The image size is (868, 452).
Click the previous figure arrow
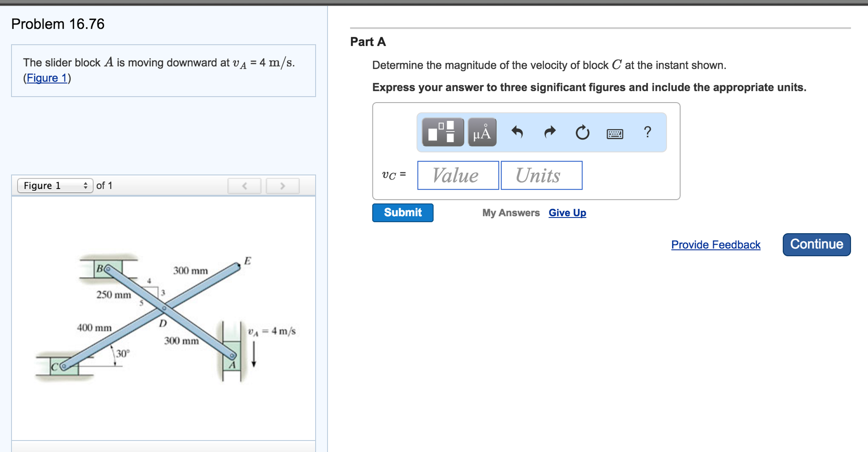pyautogui.click(x=244, y=185)
